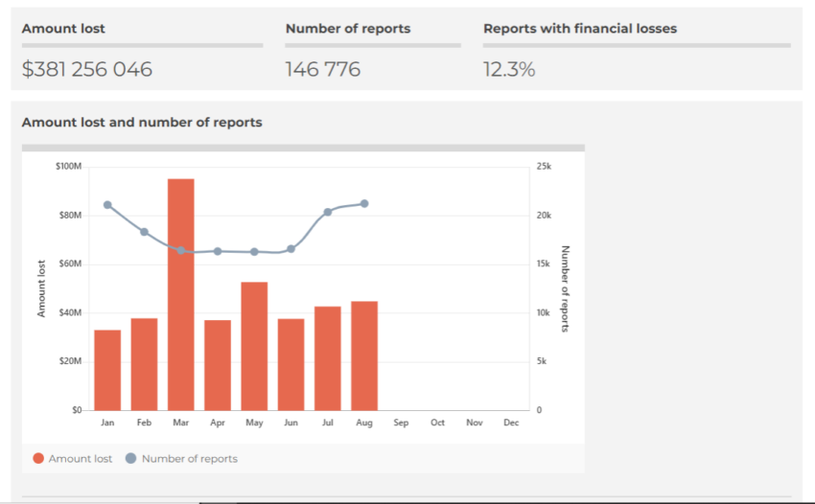Select the January amount lost bar
Screen dimensions: 815x504
pyautogui.click(x=107, y=370)
